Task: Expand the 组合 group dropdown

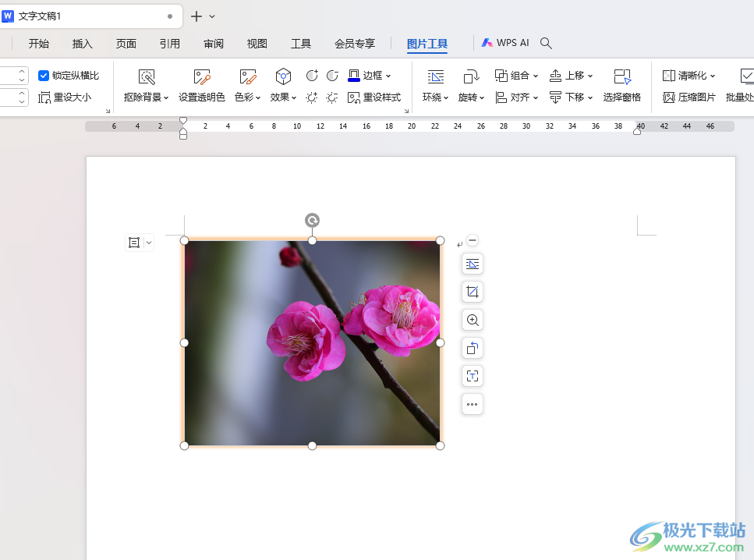Action: (x=536, y=76)
